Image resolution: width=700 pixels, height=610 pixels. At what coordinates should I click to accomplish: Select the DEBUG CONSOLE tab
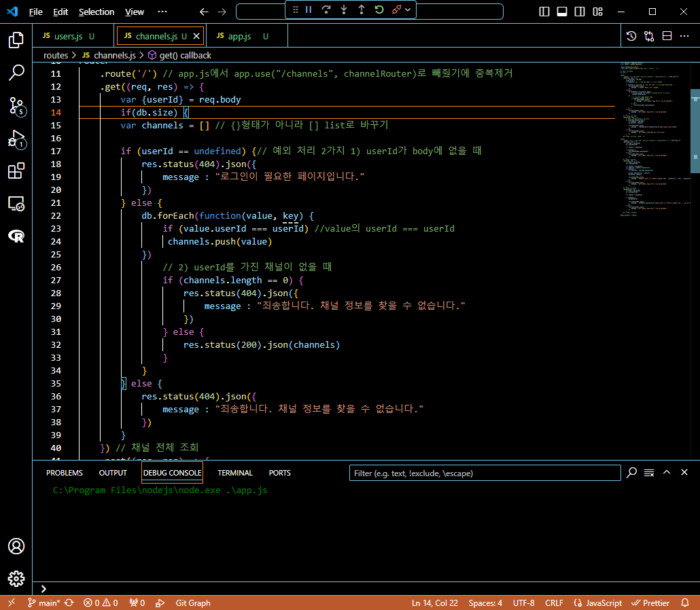tap(173, 473)
